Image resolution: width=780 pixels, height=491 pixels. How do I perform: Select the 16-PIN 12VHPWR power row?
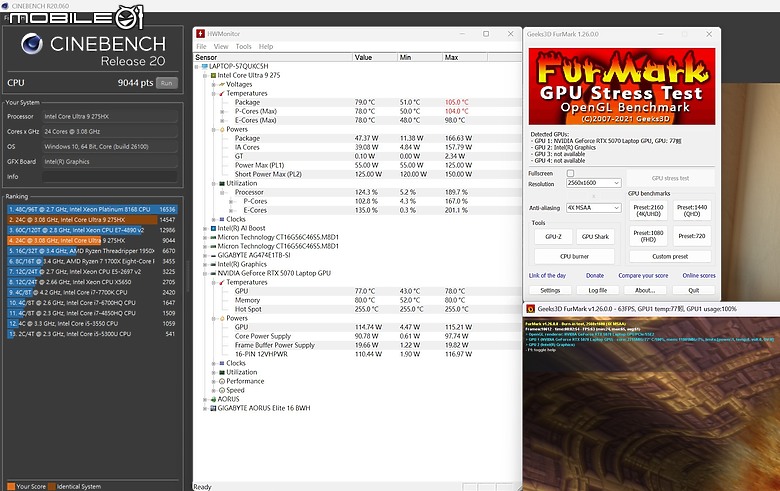point(357,354)
